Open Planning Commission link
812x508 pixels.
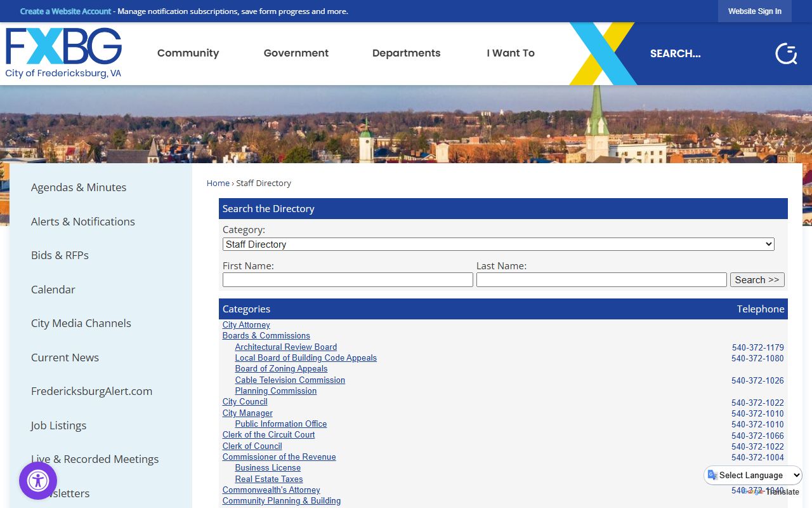(276, 391)
